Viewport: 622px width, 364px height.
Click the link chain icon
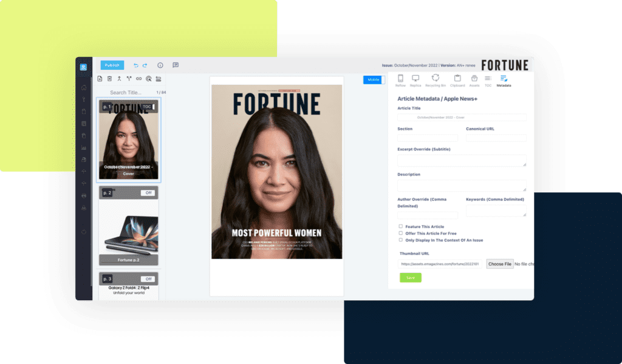click(139, 79)
